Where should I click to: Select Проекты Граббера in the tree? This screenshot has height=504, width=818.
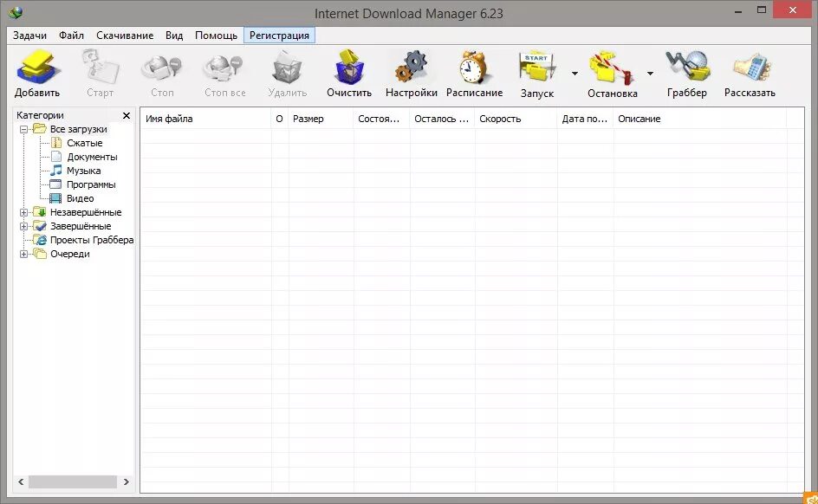[92, 240]
